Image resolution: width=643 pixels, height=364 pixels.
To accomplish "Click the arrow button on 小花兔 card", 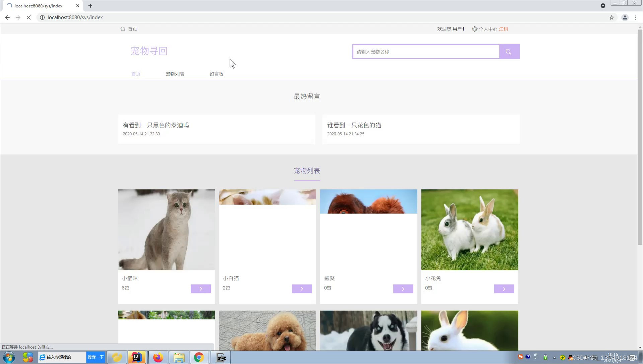I will pyautogui.click(x=504, y=289).
